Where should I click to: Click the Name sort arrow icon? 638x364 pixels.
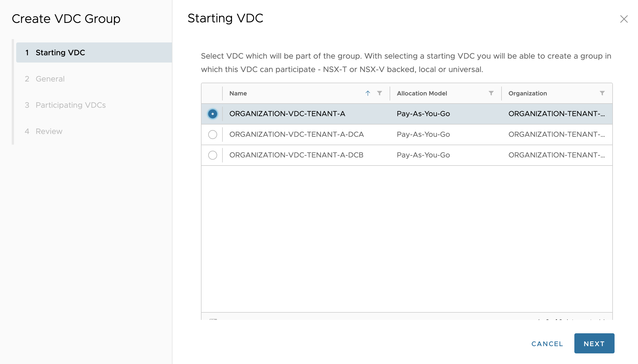[368, 93]
